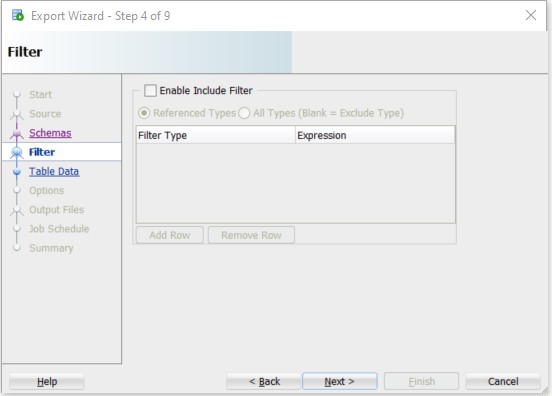Choose the All Types radio option
The width and height of the screenshot is (552, 396).
pos(244,113)
